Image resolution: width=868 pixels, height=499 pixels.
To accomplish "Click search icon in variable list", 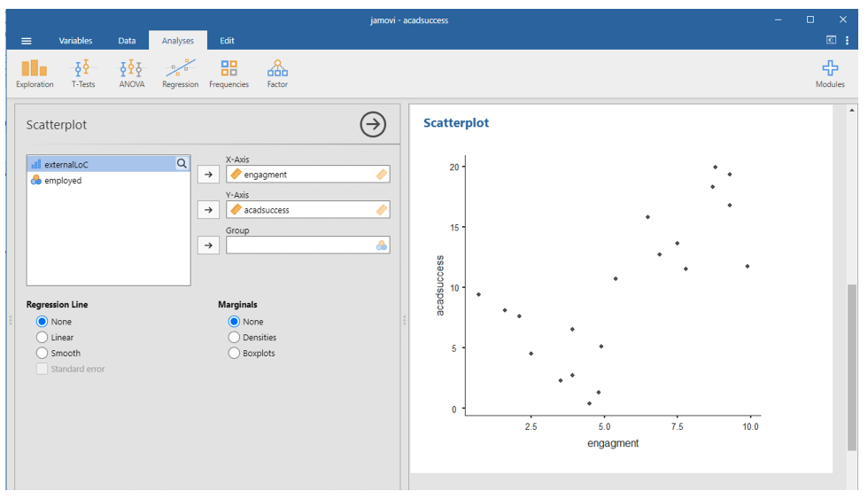I will click(182, 164).
